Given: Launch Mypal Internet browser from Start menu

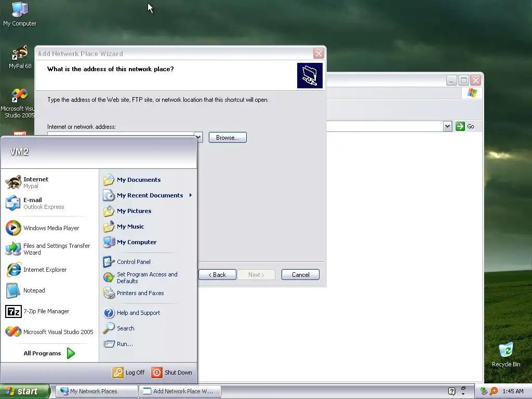Looking at the screenshot, I should [x=49, y=182].
